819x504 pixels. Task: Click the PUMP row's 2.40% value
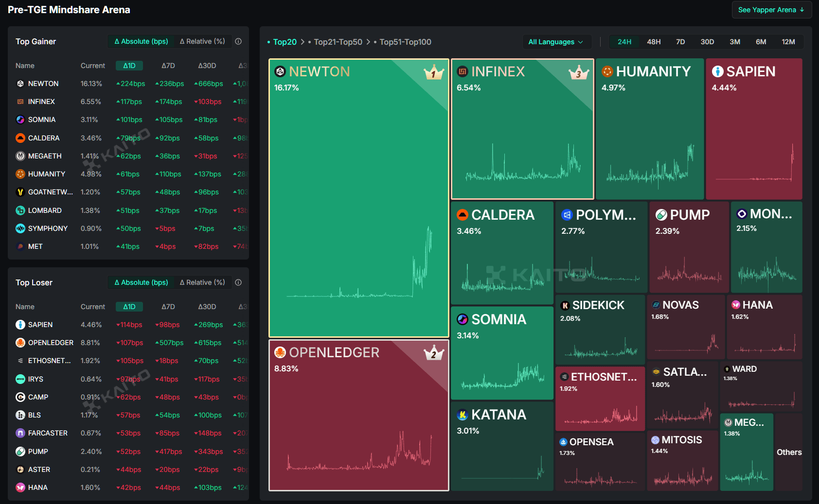tap(91, 452)
